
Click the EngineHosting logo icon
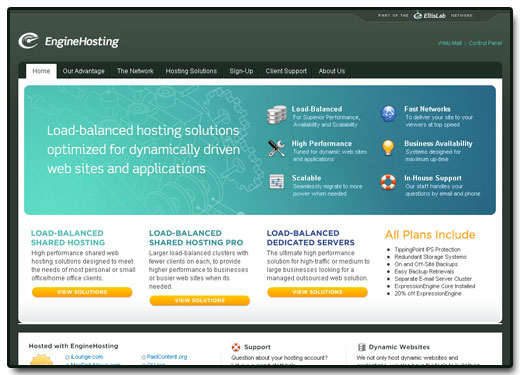click(x=29, y=41)
